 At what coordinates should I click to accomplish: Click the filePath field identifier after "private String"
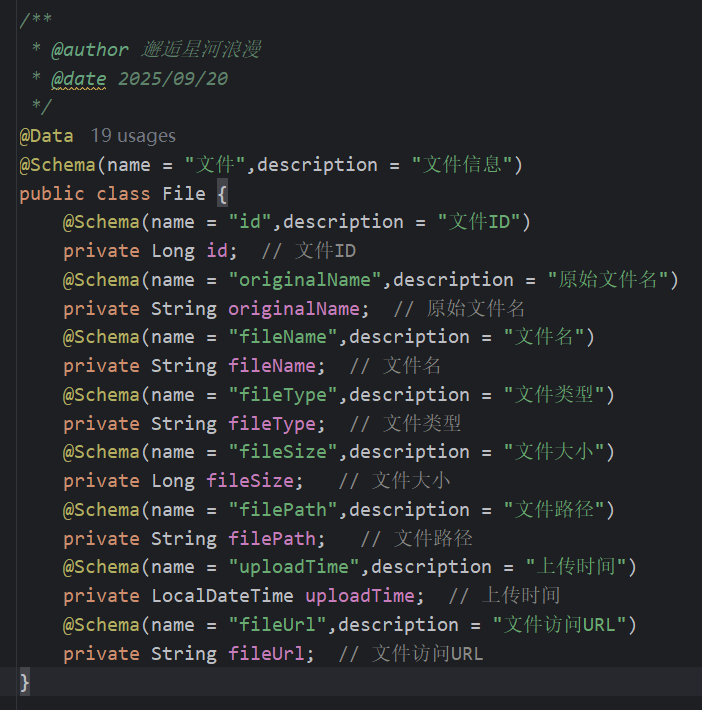pos(272,539)
